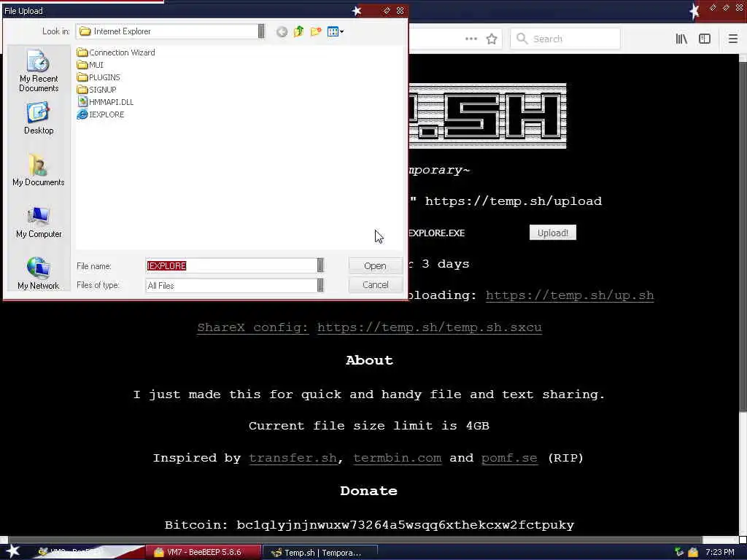Follow the termbin.com link
This screenshot has height=560, width=747.
[x=398, y=458]
